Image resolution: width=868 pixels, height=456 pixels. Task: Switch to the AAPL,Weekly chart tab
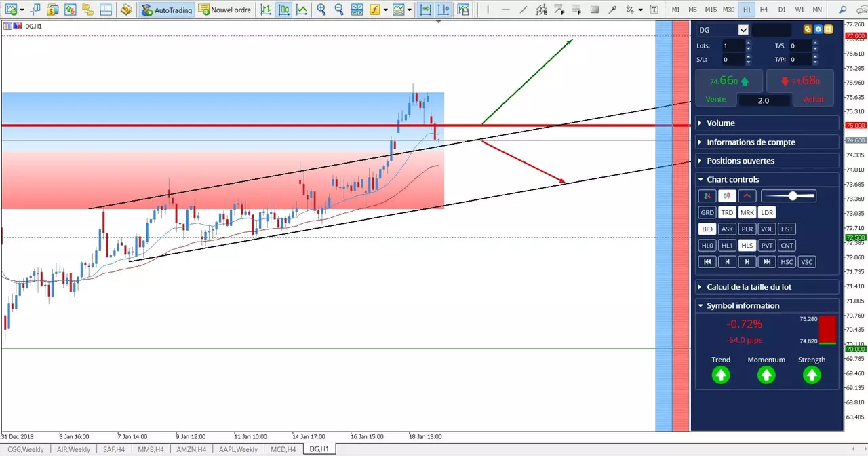pyautogui.click(x=237, y=449)
